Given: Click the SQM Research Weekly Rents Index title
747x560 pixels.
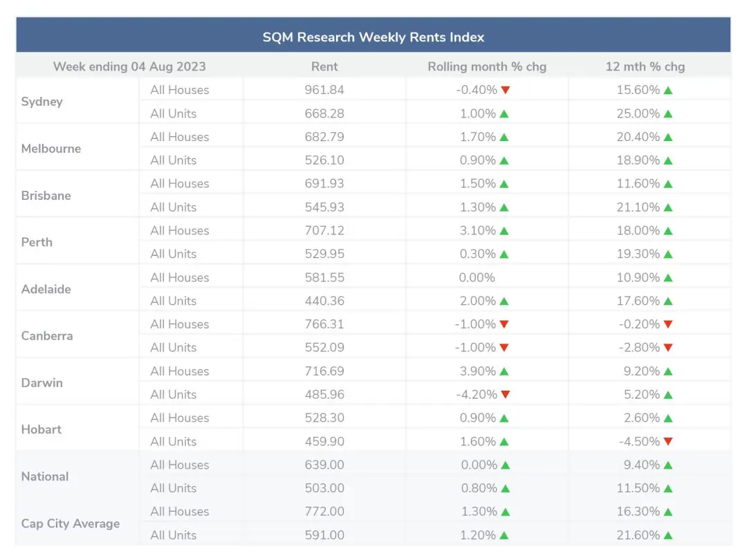Looking at the screenshot, I should [373, 37].
